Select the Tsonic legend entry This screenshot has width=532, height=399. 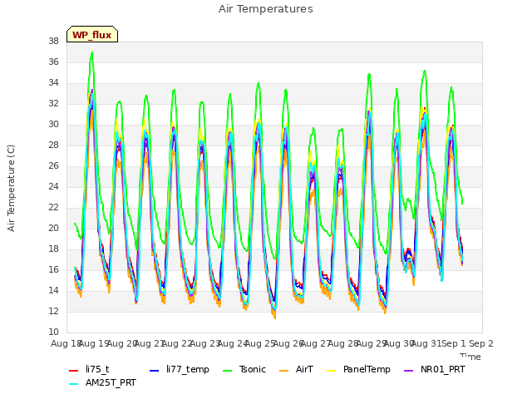(244, 369)
